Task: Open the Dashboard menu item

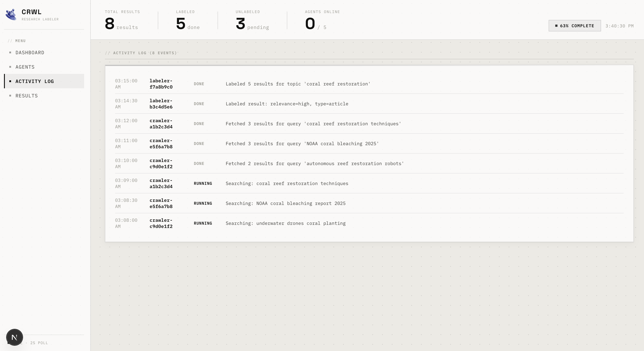Action: tap(30, 52)
